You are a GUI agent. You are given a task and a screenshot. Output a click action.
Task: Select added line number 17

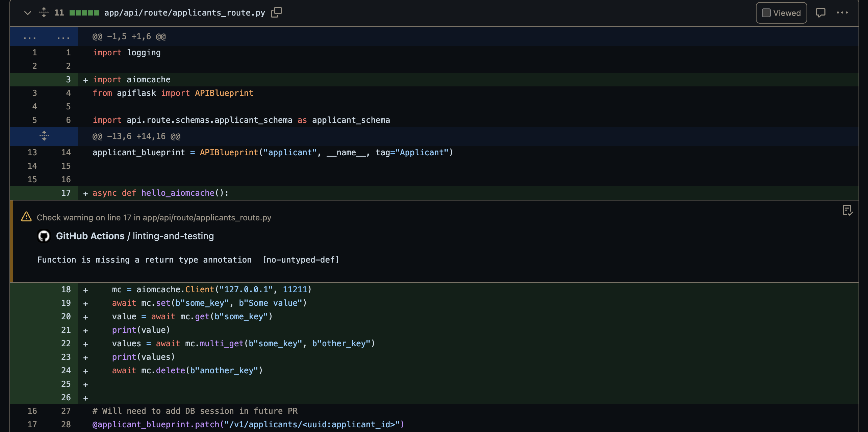[66, 193]
